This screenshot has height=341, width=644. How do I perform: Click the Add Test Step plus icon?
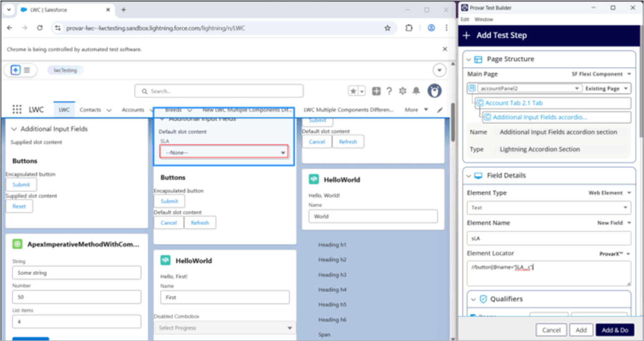467,35
